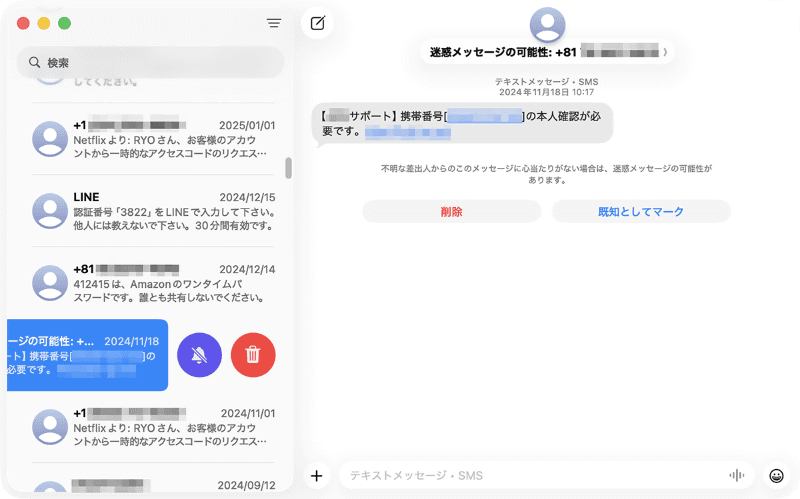The image size is (800, 499).
Task: Click avatar of the Amazon password conversation
Action: [50, 283]
